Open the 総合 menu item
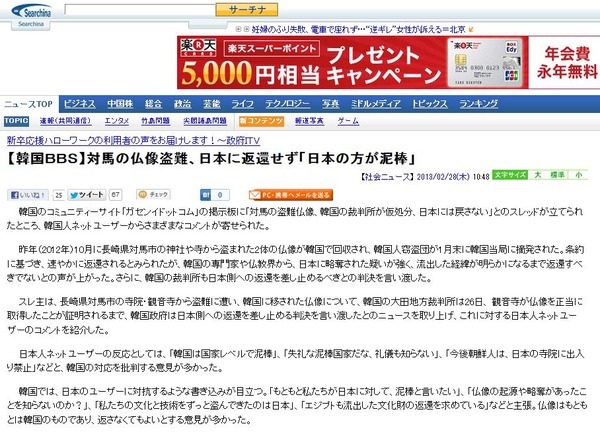This screenshot has height=434, width=600. (153, 104)
